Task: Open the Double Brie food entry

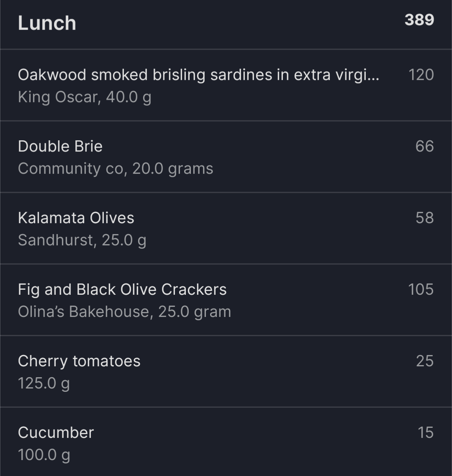Action: coord(226,157)
